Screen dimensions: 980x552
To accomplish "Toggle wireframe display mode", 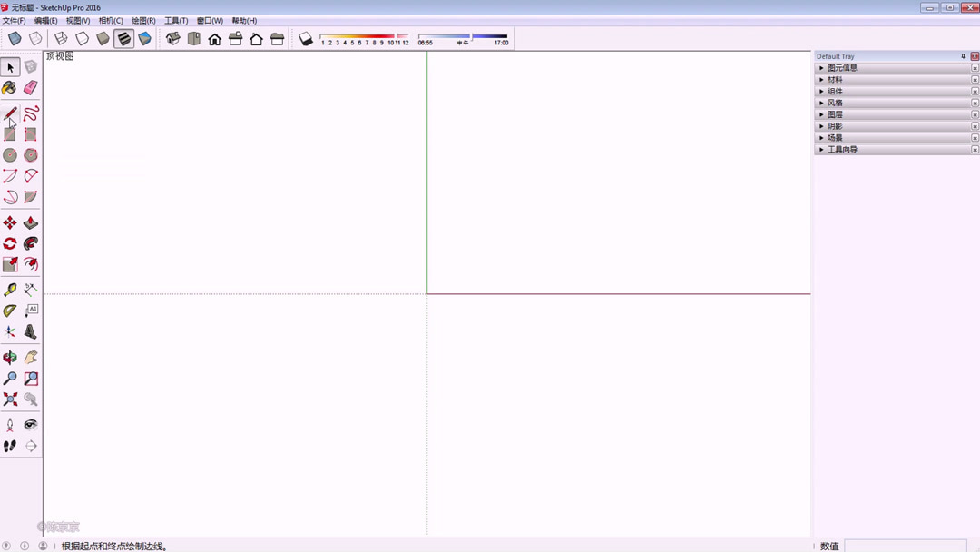I will click(61, 38).
